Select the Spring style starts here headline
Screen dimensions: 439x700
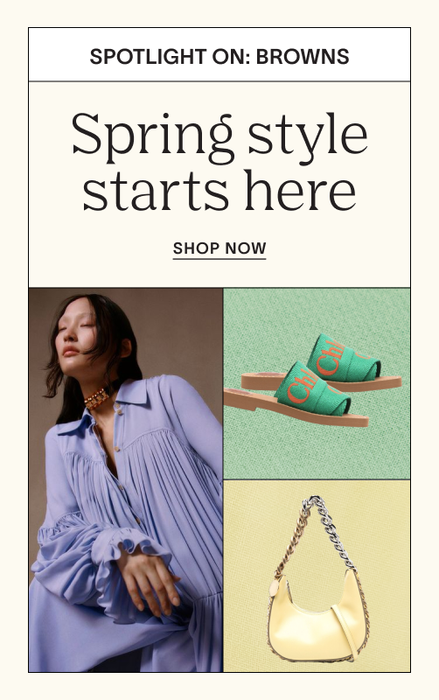point(219,162)
